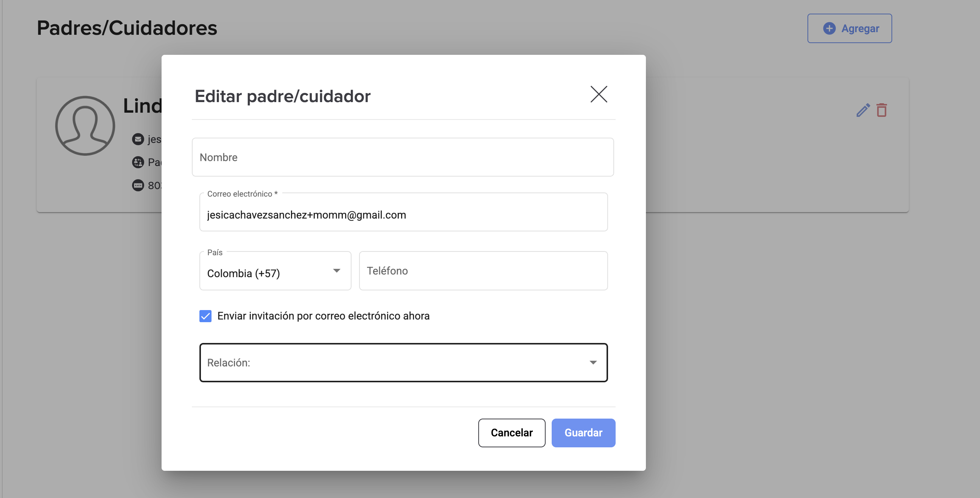Click the Teléfono input field

(483, 271)
